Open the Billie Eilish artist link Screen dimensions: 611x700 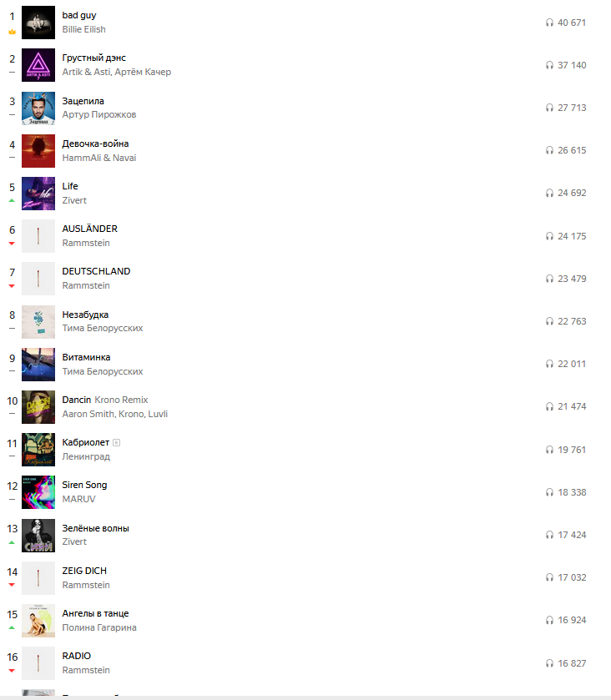coord(84,29)
